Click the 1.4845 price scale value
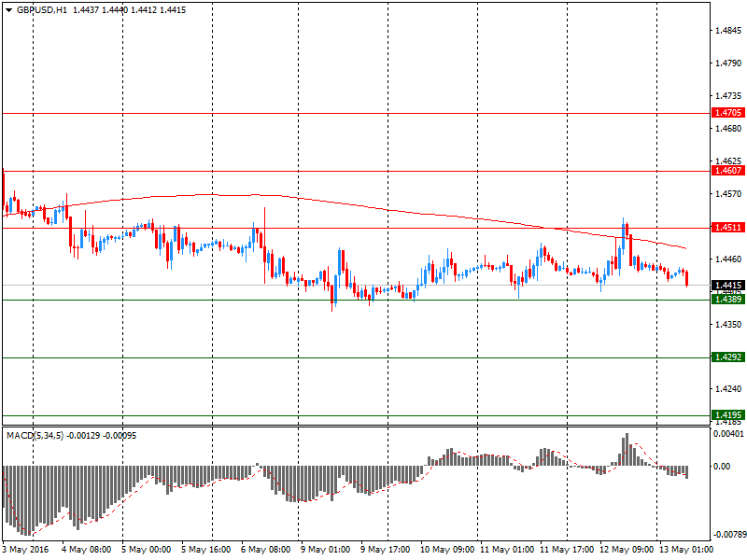The image size is (747, 560). coord(728,31)
